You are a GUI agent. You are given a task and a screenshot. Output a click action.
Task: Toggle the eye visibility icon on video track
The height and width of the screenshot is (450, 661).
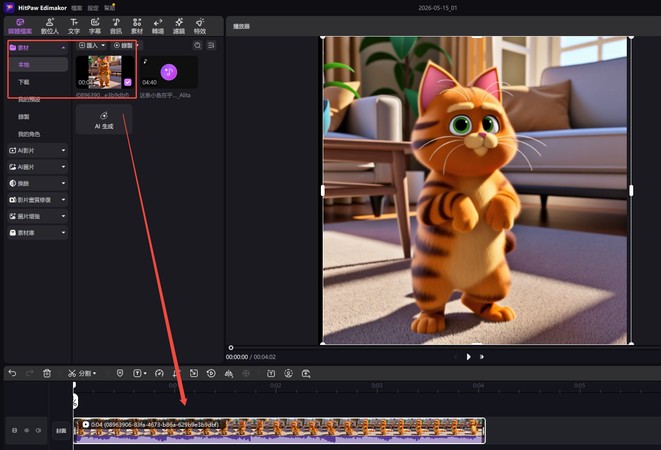[26, 430]
